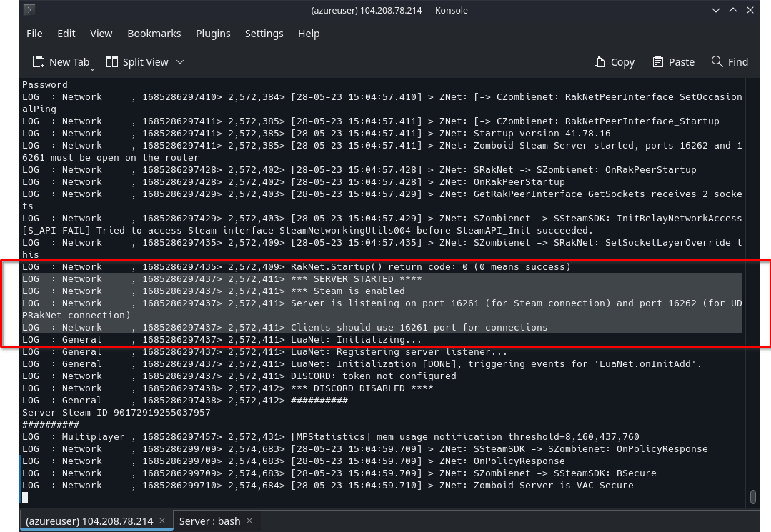Open the View menu

pyautogui.click(x=101, y=34)
